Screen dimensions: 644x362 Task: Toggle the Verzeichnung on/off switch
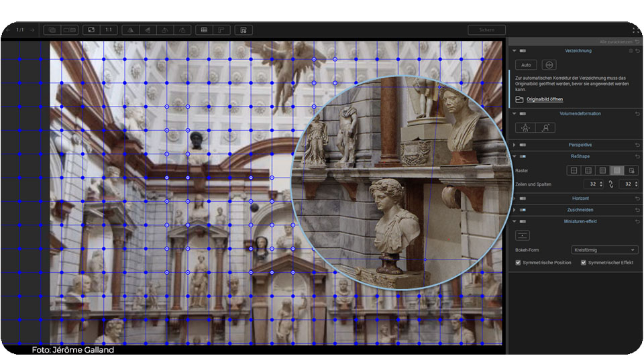point(523,51)
